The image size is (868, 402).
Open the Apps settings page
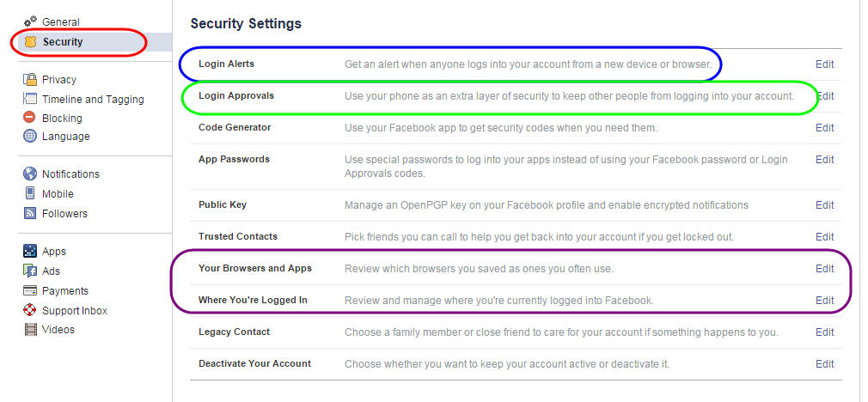[x=53, y=252]
